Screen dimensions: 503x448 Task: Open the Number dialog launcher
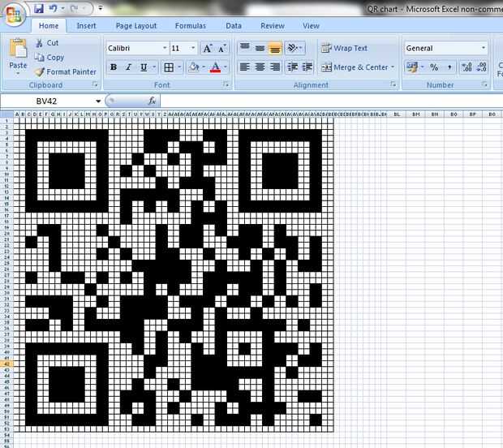pos(484,84)
